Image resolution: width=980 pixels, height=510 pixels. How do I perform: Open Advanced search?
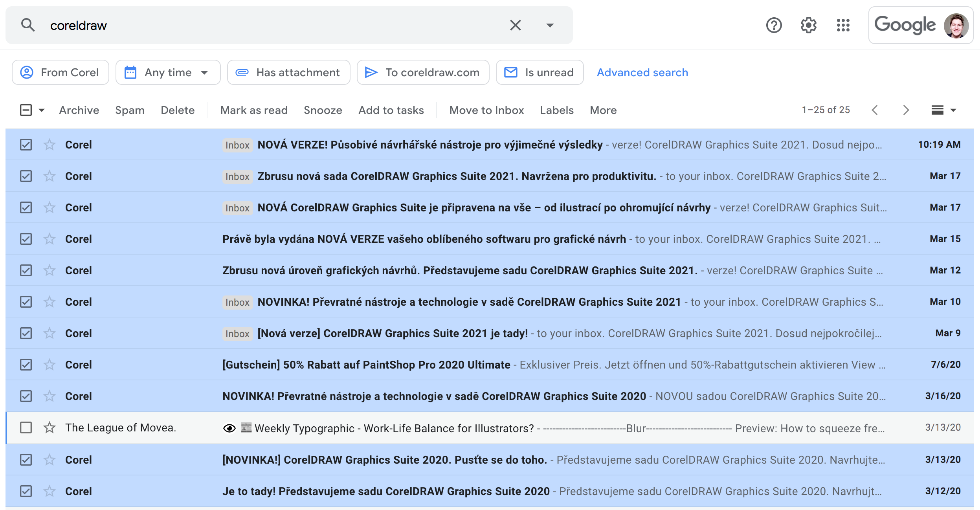coord(642,72)
